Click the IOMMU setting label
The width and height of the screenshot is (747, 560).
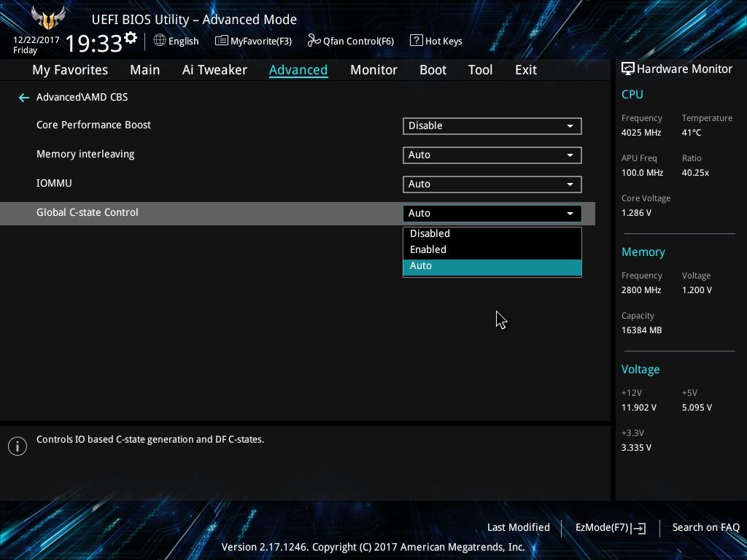[x=54, y=183]
